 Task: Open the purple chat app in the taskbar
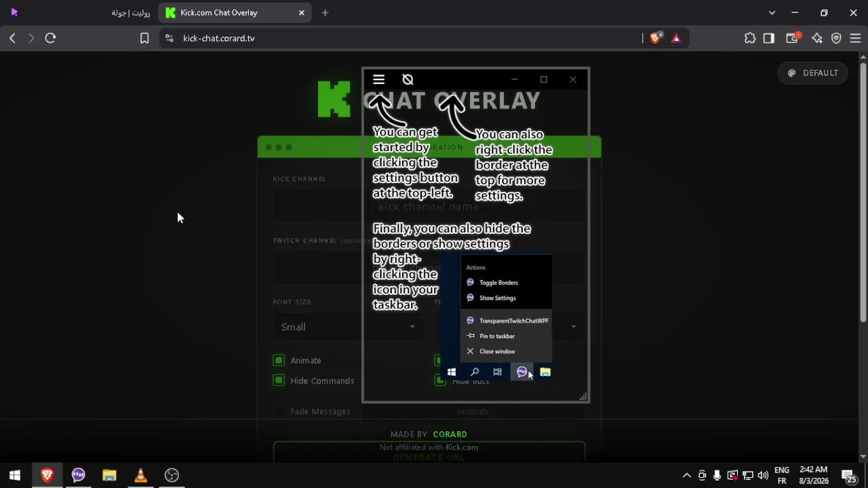coord(78,475)
